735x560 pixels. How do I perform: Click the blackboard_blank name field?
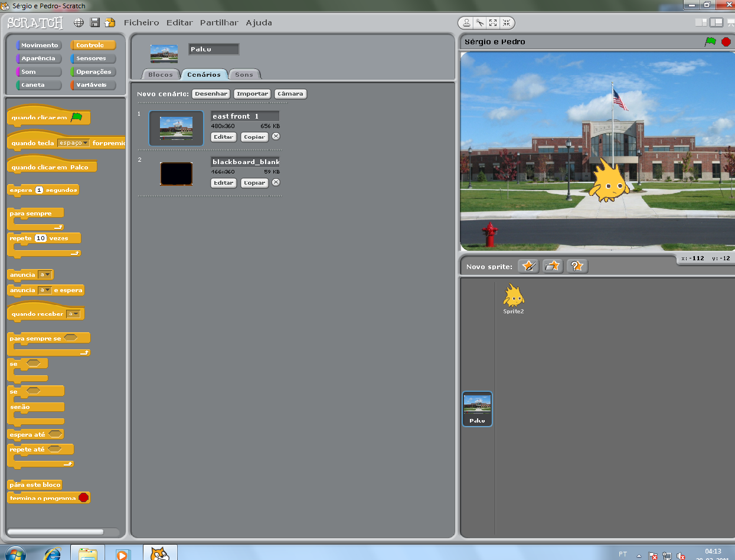click(245, 162)
